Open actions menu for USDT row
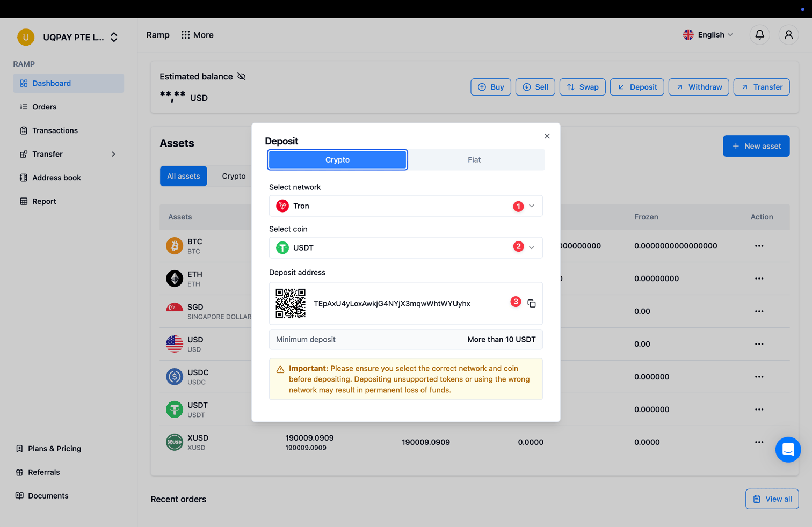 tap(759, 409)
